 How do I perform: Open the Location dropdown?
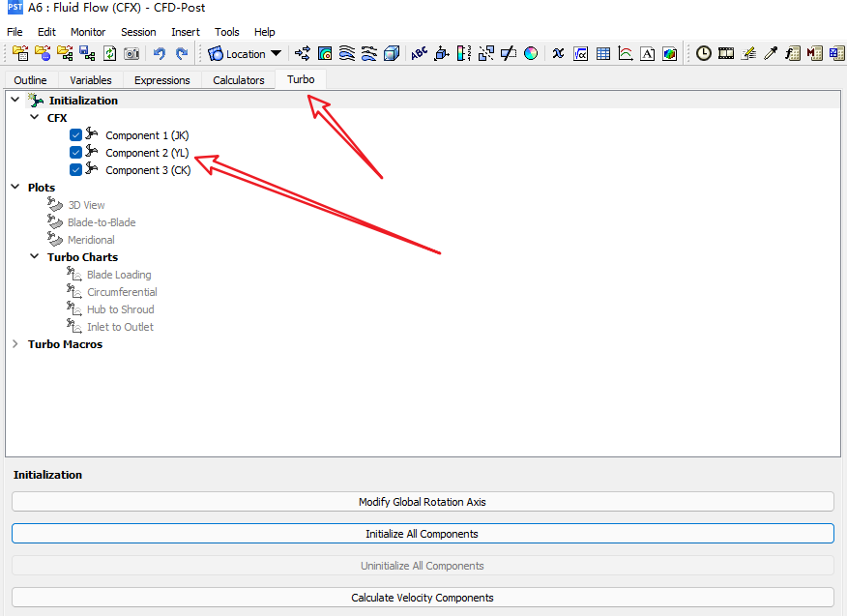[245, 54]
